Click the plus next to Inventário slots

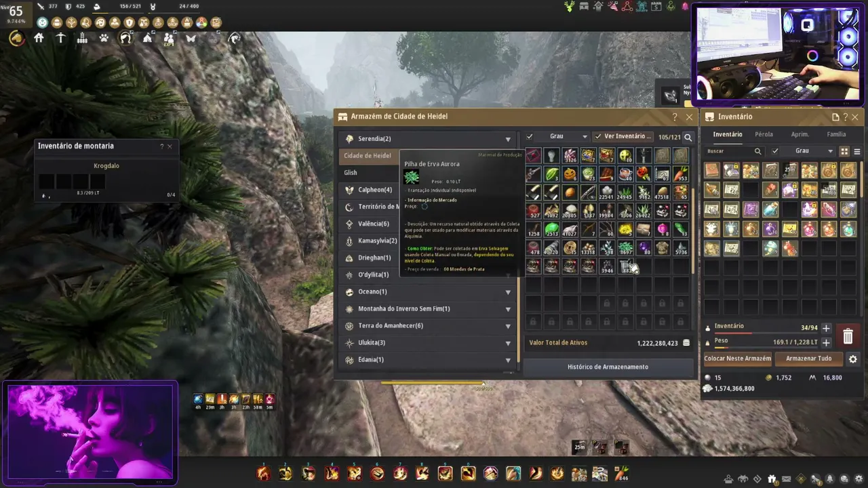pyautogui.click(x=826, y=328)
